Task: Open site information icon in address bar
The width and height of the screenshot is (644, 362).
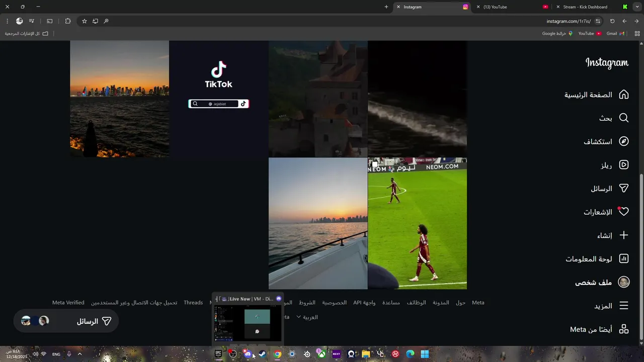Action: [x=598, y=21]
